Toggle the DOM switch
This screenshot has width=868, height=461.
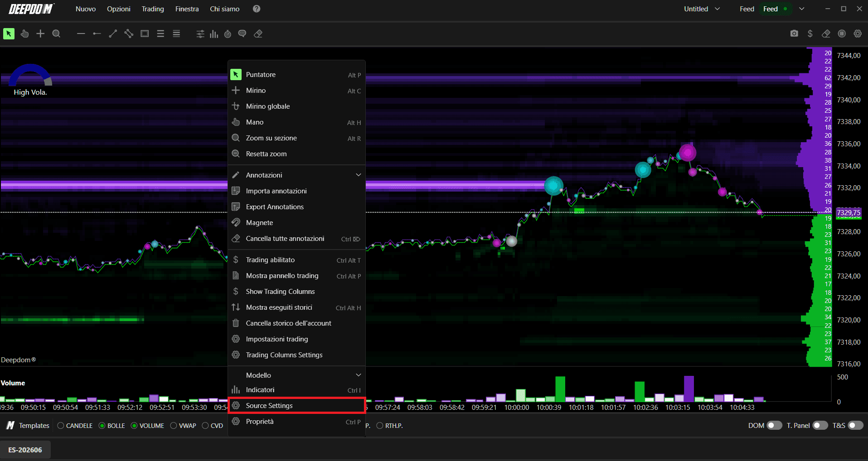pyautogui.click(x=774, y=425)
